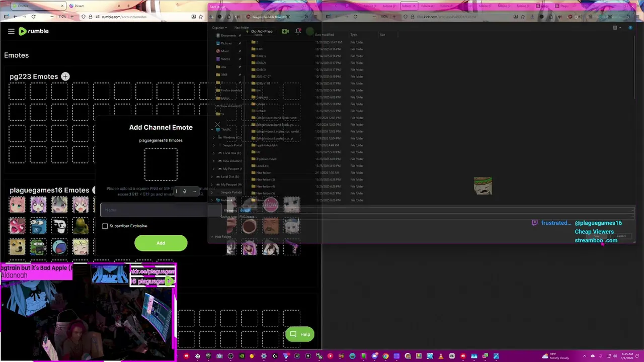The width and height of the screenshot is (644, 362).
Task: Open a new tab in the Rumble browser
Action: pyautogui.click(x=128, y=6)
